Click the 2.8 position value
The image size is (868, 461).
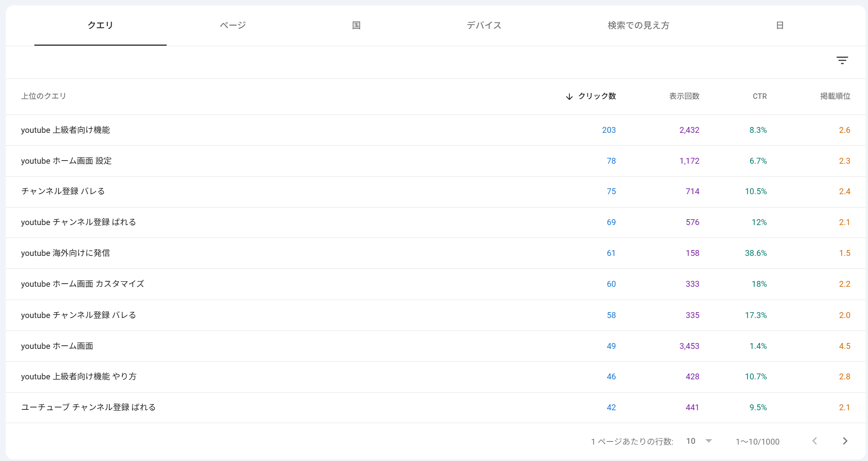[845, 377]
